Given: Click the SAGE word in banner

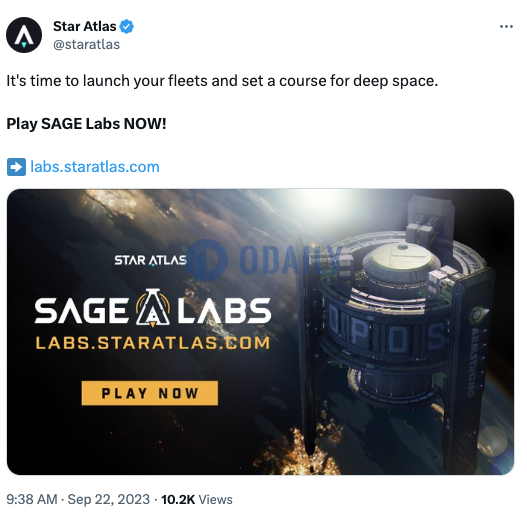Looking at the screenshot, I should (x=81, y=311).
